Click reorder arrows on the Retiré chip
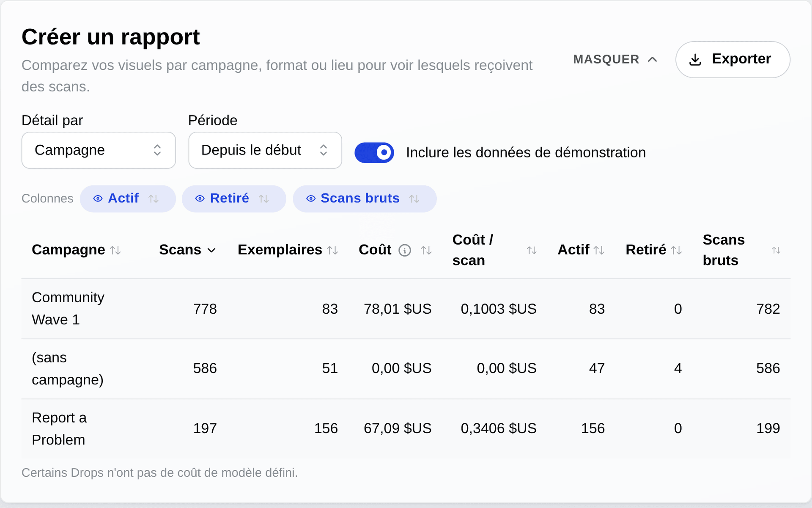Viewport: 812px width, 508px height. pos(264,199)
